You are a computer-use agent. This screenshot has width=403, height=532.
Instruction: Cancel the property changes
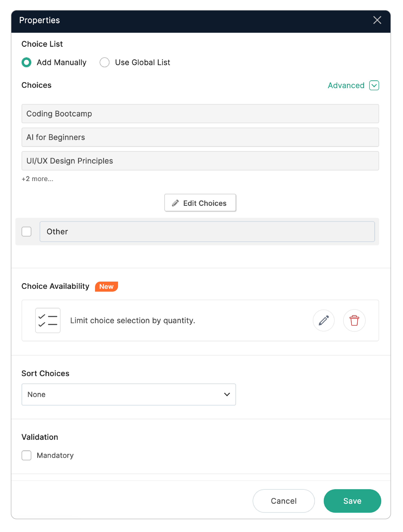(283, 501)
